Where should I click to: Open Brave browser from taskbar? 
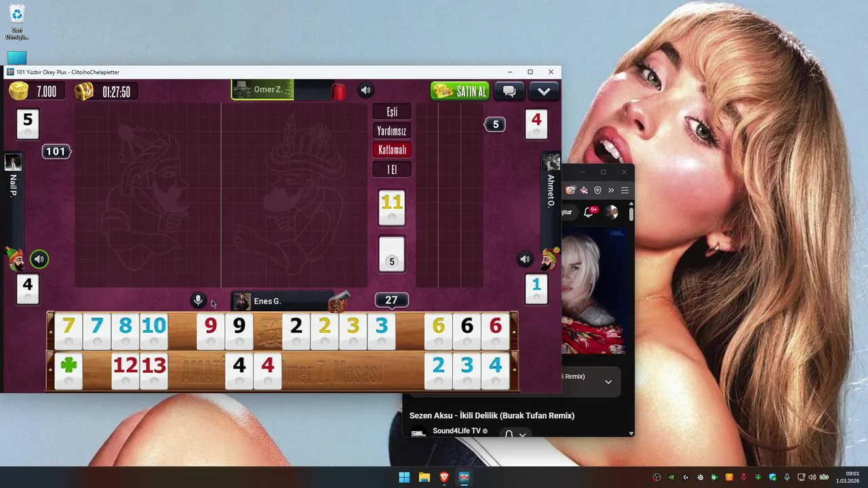[444, 477]
